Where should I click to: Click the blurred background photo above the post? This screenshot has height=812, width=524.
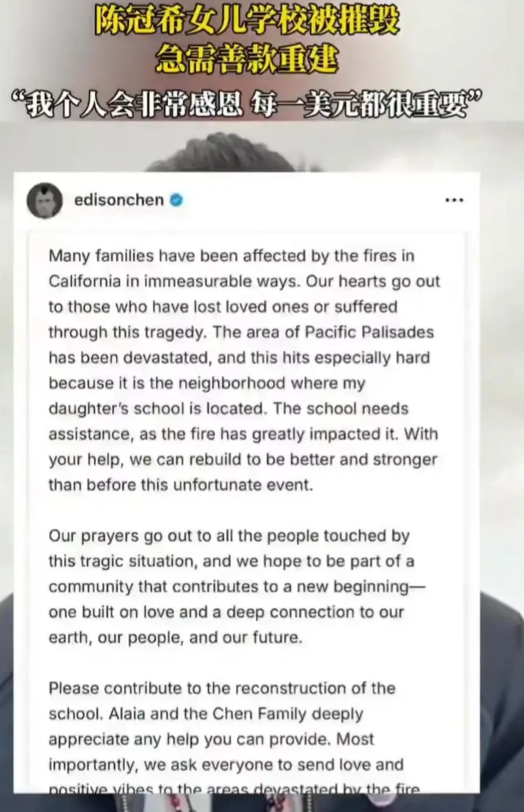click(262, 146)
